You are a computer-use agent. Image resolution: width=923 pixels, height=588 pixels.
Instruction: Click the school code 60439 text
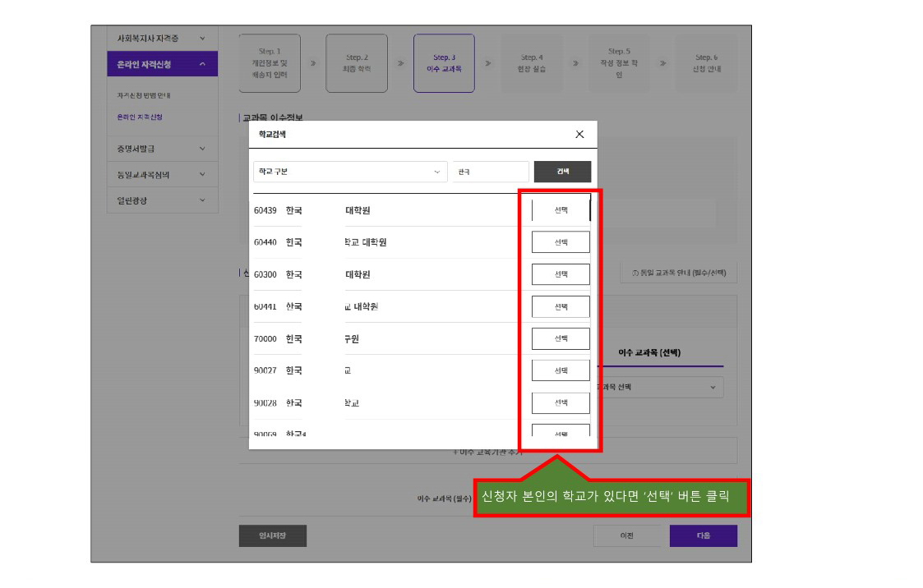pyautogui.click(x=265, y=210)
